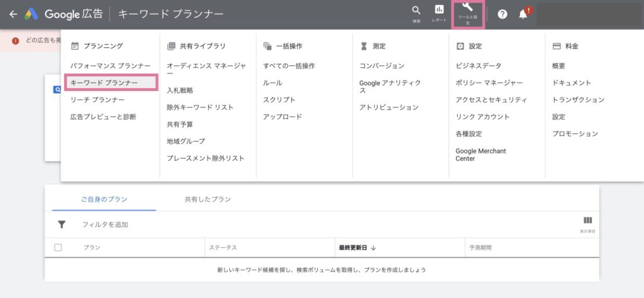This screenshot has height=298, width=644.
Task: Click the 設定 section gear icon
Action: click(460, 46)
